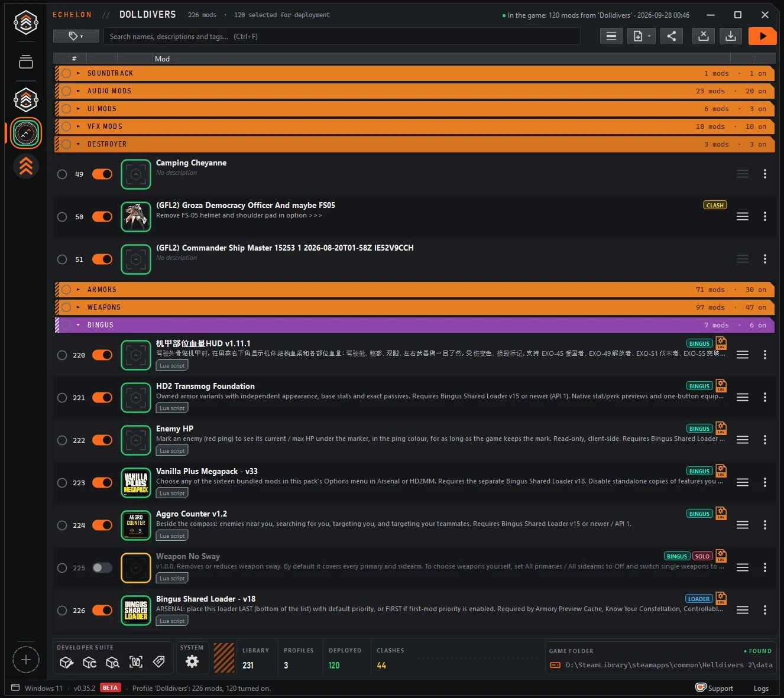Viewport: 784px width, 698px height.
Task: Click the download-to-tray icon in top toolbar
Action: click(731, 36)
